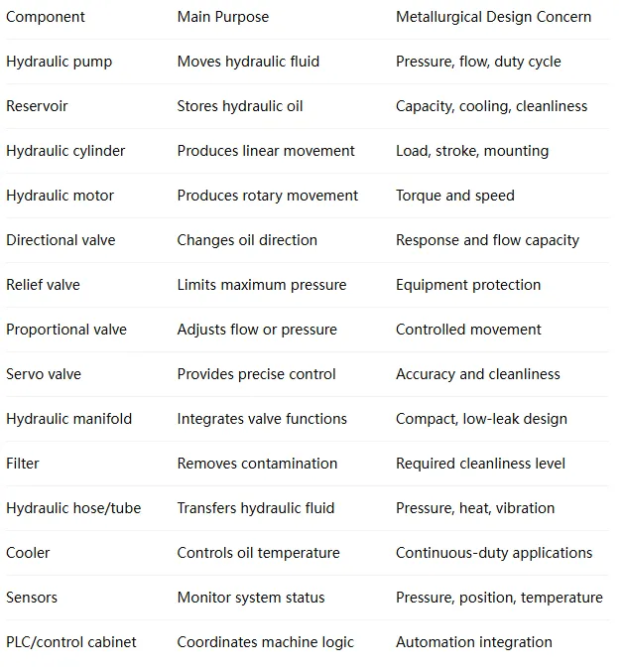Click the PLC/control cabinet entry
The image size is (624, 672).
[71, 642]
